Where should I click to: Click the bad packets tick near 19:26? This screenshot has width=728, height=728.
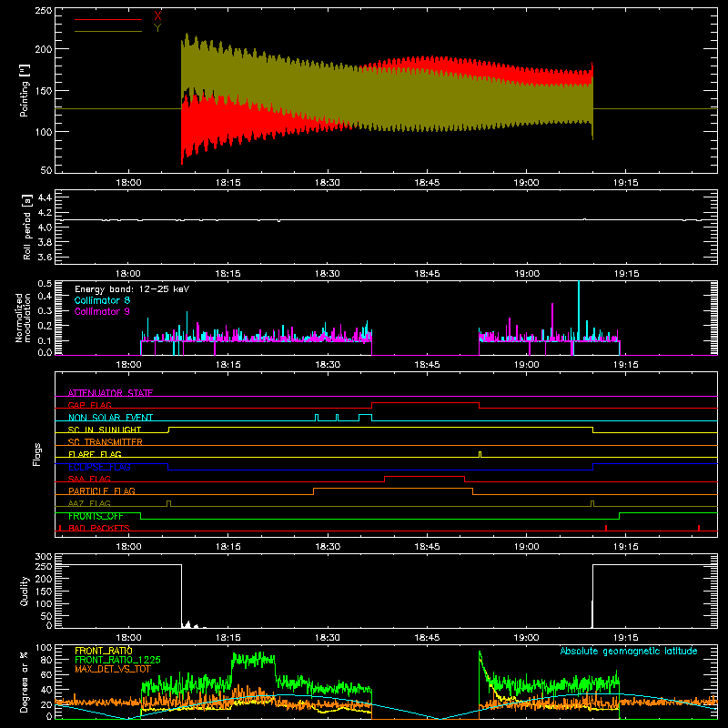coord(699,528)
